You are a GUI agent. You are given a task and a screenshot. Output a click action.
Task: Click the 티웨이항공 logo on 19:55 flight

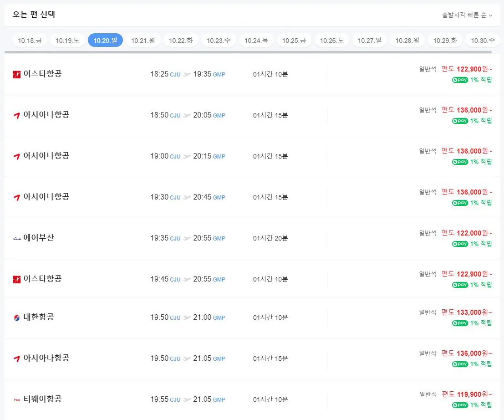(17, 400)
